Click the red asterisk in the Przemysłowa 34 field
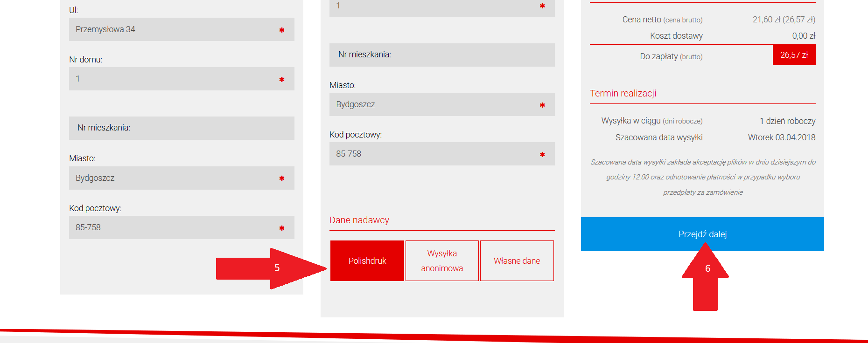This screenshot has width=868, height=343. pyautogui.click(x=281, y=30)
